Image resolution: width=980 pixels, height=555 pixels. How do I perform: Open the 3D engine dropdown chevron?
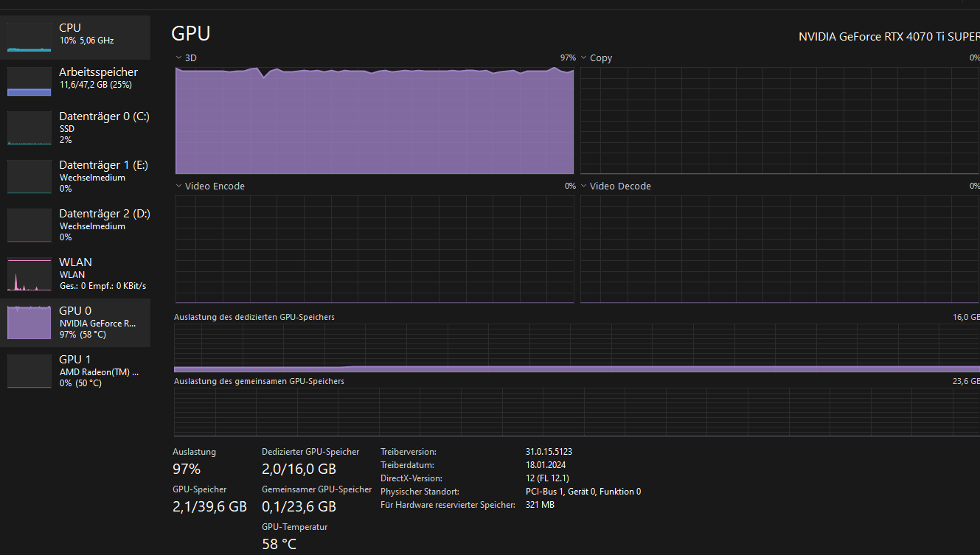(x=178, y=57)
